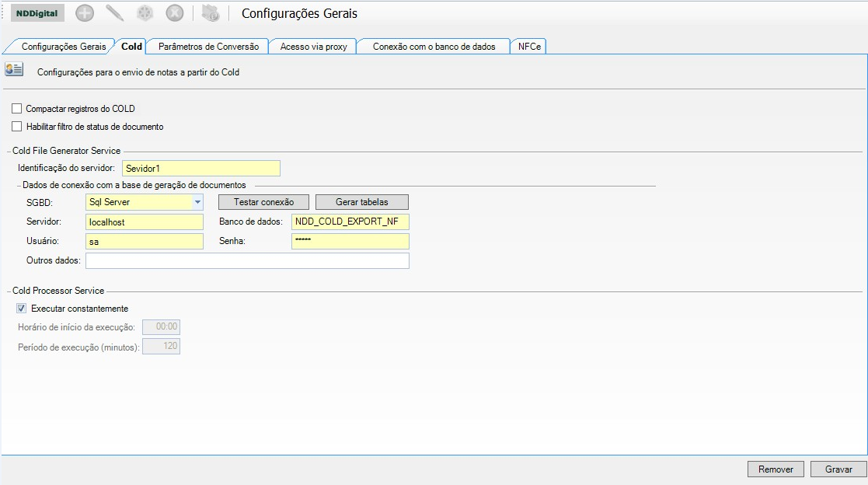Go to Conexão com o banco de dados tab
The width and height of the screenshot is (868, 485).
tap(434, 47)
